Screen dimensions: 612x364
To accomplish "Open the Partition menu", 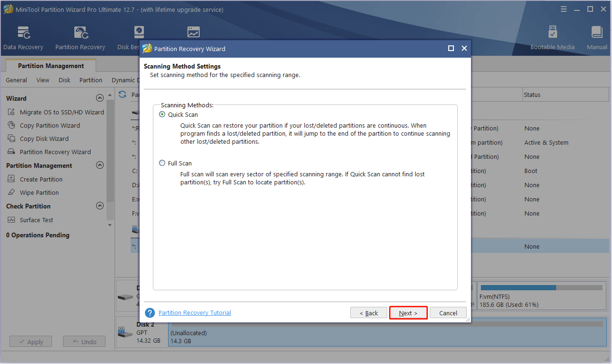I will [91, 80].
